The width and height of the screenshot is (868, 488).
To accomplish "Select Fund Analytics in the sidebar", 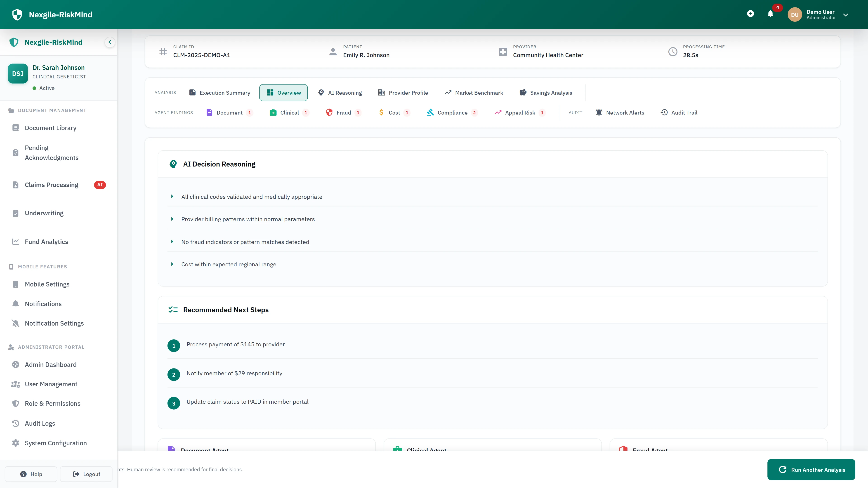I will pos(46,242).
